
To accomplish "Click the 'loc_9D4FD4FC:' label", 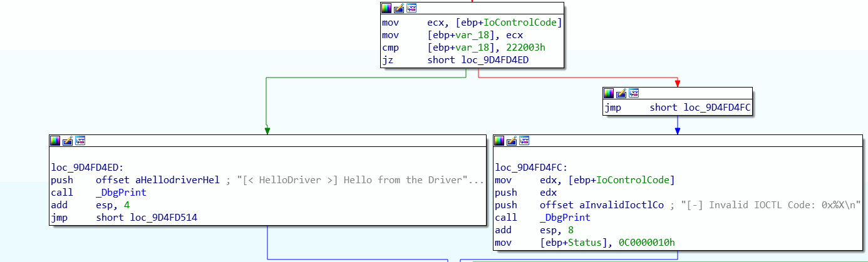I will (531, 168).
